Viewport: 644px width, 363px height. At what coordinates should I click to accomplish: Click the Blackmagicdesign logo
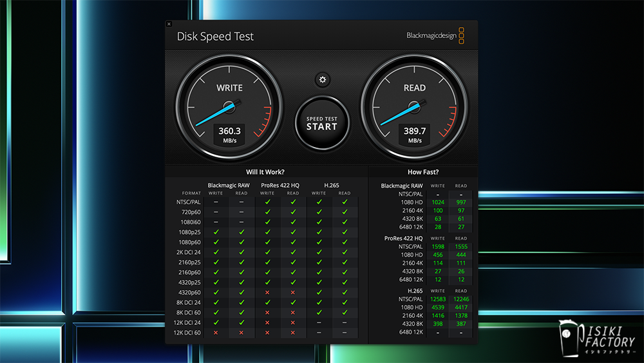pyautogui.click(x=435, y=35)
